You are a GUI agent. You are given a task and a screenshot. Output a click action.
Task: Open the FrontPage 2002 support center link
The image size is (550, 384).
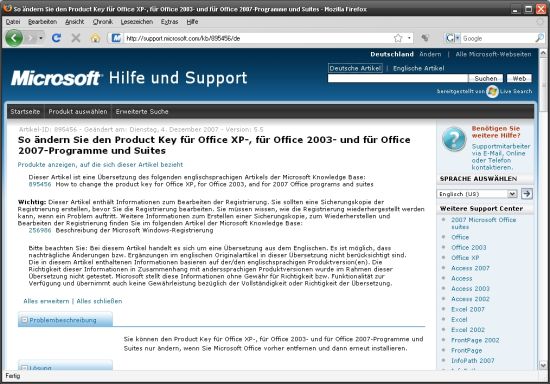click(x=475, y=340)
